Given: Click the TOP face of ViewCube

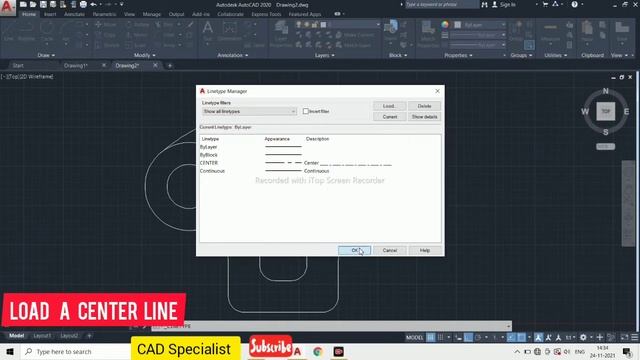Looking at the screenshot, I should [x=606, y=111].
